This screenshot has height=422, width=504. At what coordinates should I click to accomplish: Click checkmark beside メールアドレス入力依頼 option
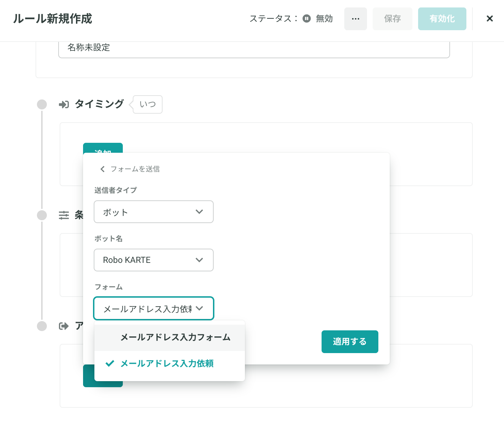110,363
